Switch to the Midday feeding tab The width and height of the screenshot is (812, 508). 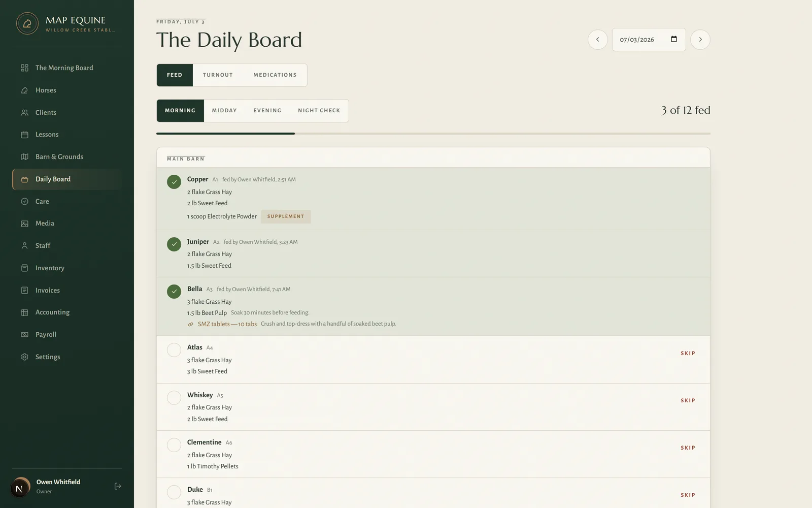coord(224,111)
